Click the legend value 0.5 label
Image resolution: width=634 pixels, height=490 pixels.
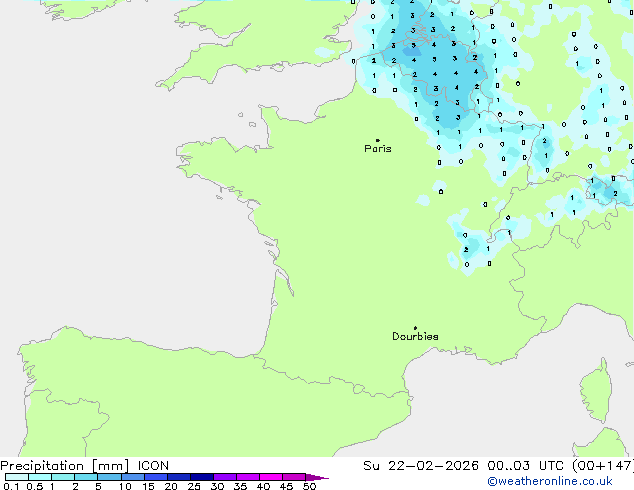(x=35, y=486)
